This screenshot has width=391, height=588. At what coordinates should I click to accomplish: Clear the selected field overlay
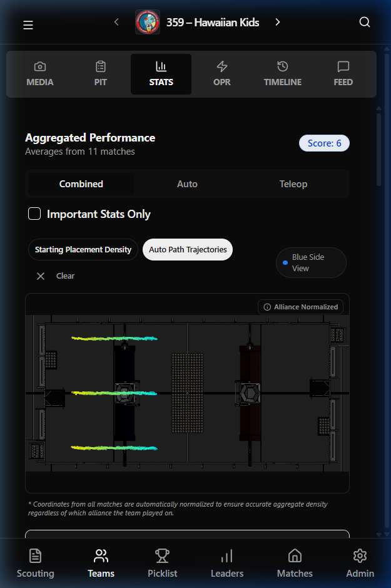point(56,276)
